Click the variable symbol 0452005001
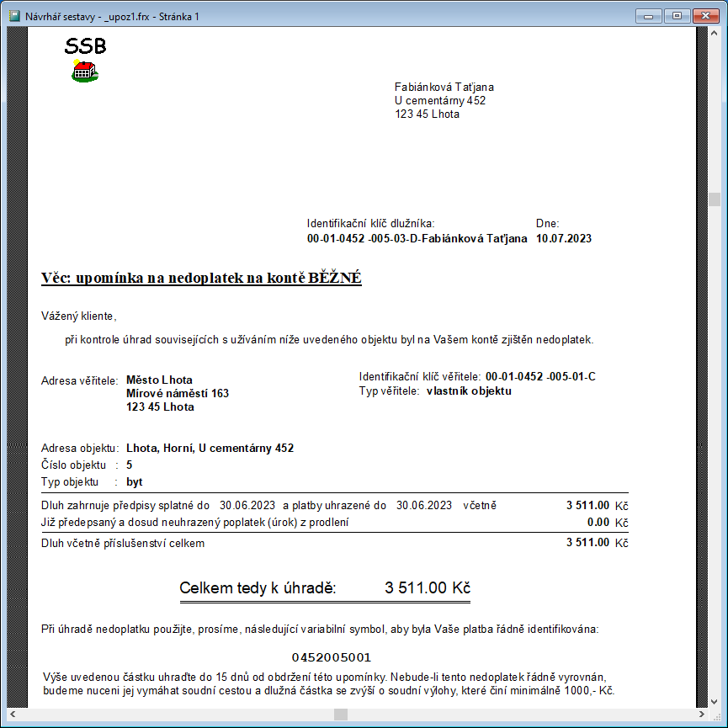The height and width of the screenshot is (728, 728). click(331, 657)
